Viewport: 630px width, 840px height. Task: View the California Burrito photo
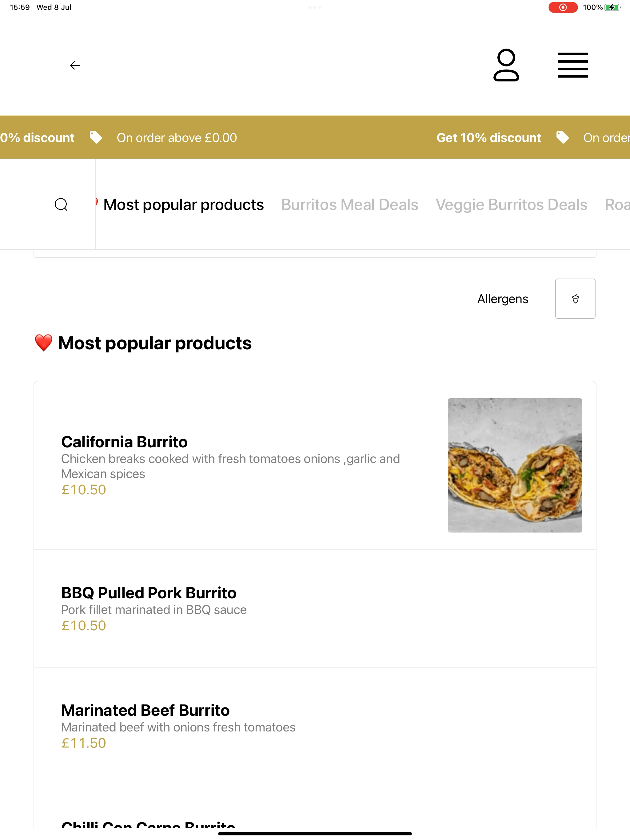tap(515, 465)
